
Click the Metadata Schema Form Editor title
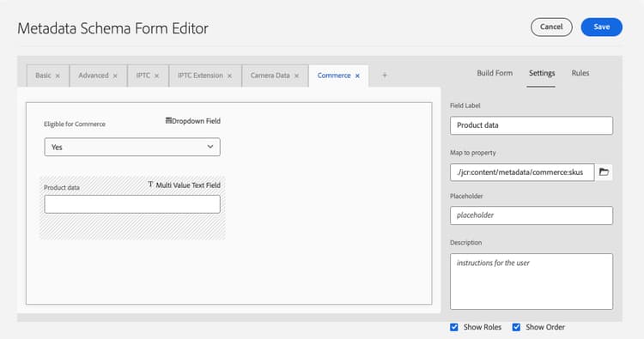(x=113, y=28)
